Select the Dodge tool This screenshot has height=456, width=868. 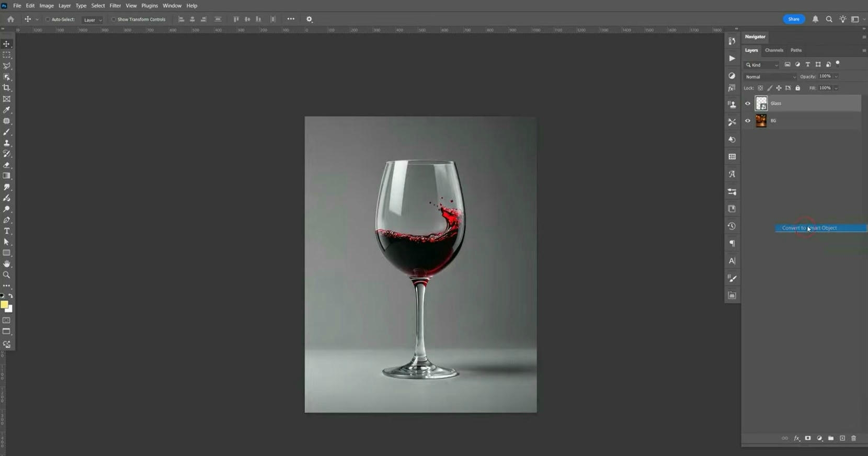coord(7,209)
